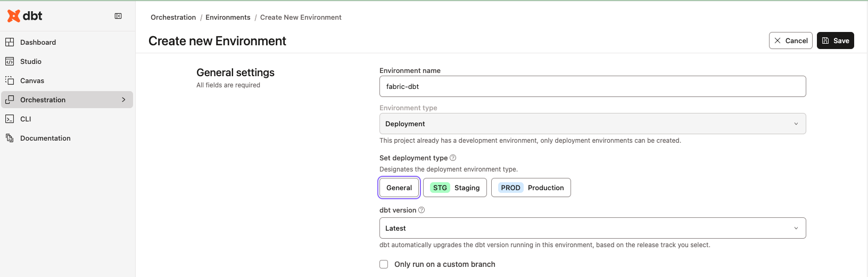Open Orchestration in the sidebar

click(x=67, y=100)
